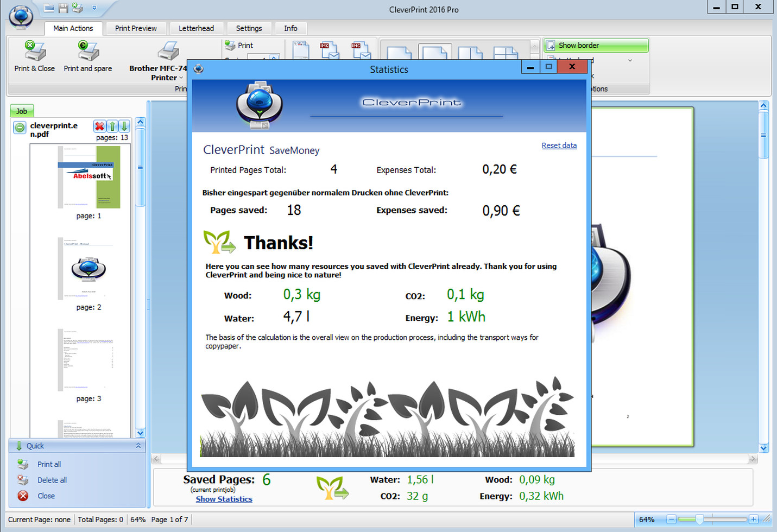Screen dimensions: 777x532
Task: Click the green leaf icon in status panel
Action: pos(332,487)
